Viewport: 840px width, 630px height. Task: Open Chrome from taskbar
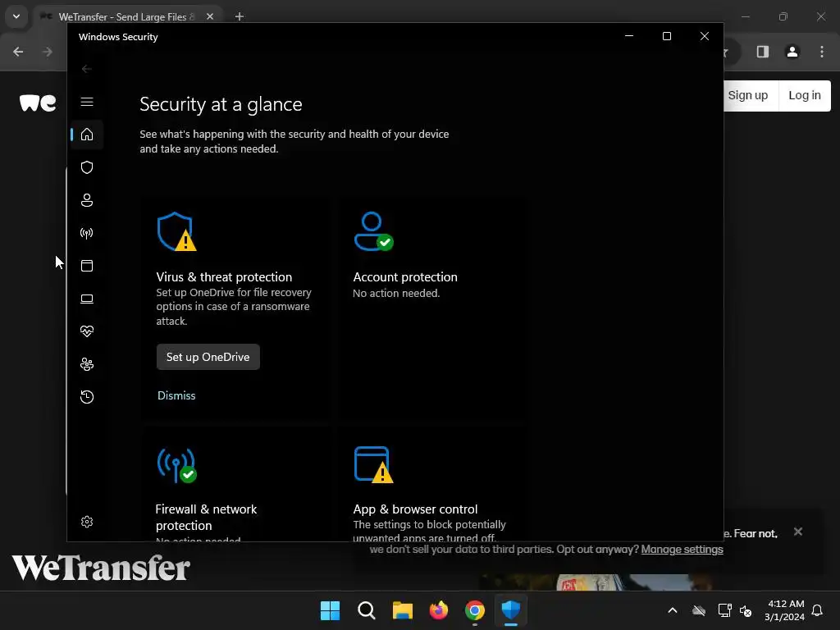(x=475, y=610)
